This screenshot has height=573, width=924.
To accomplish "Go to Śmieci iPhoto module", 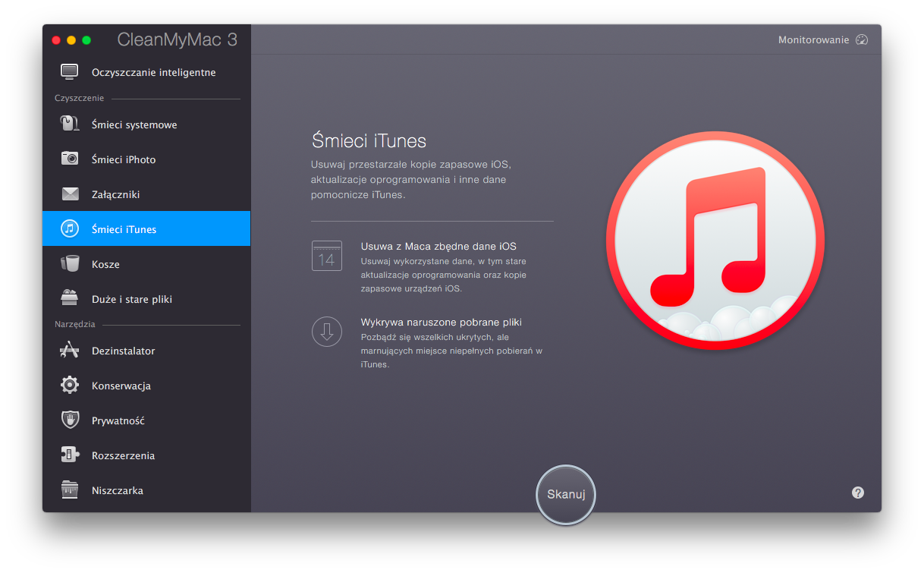I will click(x=146, y=159).
